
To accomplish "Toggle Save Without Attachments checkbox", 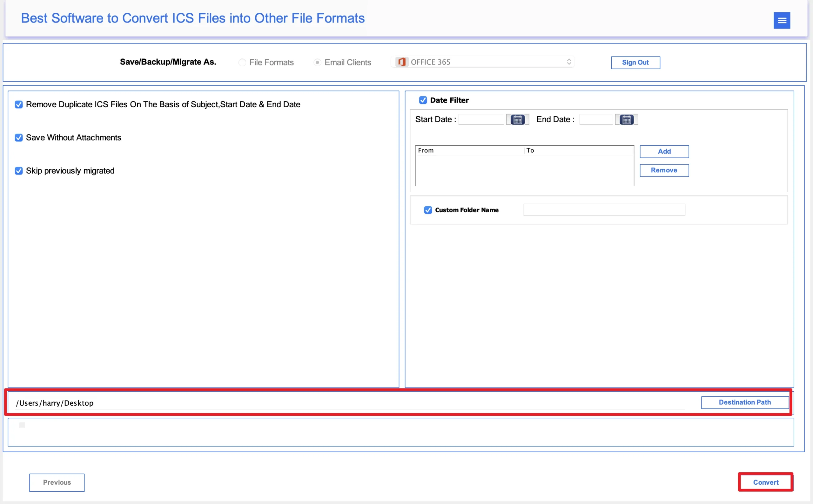I will click(x=19, y=138).
